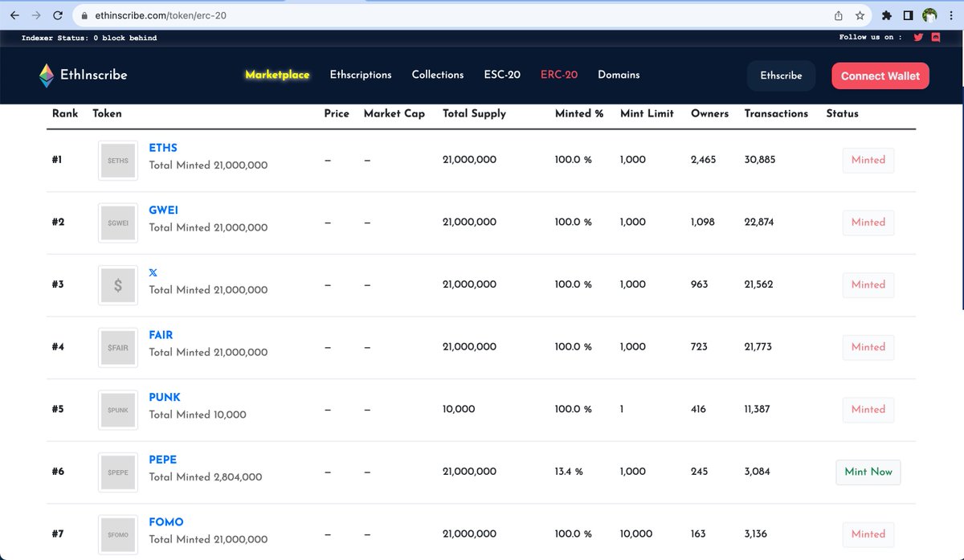Open the FOMO token link
This screenshot has height=560, width=964.
(x=166, y=522)
